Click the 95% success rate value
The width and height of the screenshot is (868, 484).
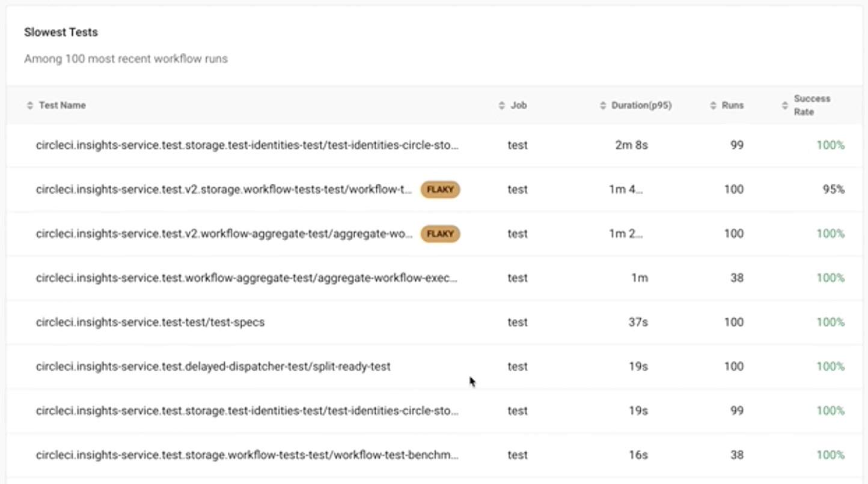click(834, 190)
